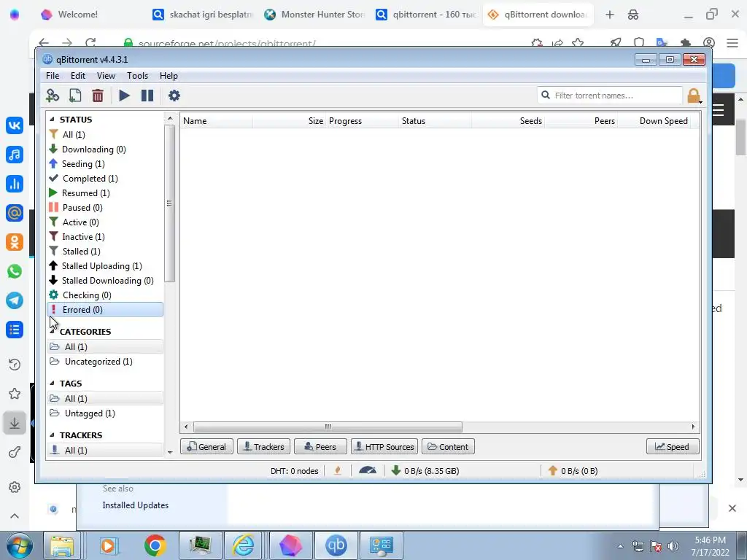This screenshot has height=560, width=747.
Task: Select the All (1) status filter
Action: pyautogui.click(x=105, y=135)
